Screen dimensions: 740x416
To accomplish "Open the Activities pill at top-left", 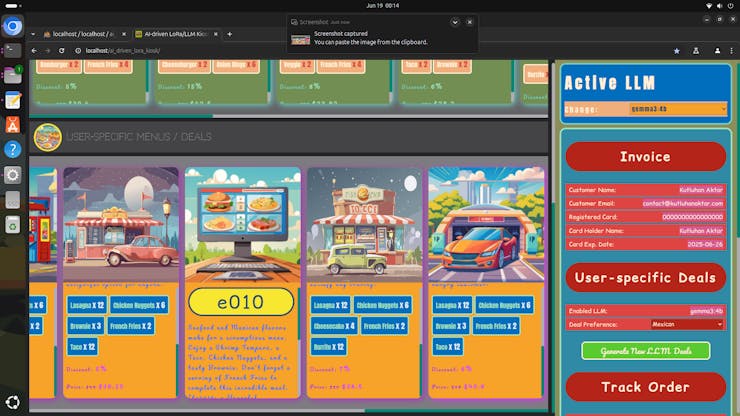I will (12, 6).
